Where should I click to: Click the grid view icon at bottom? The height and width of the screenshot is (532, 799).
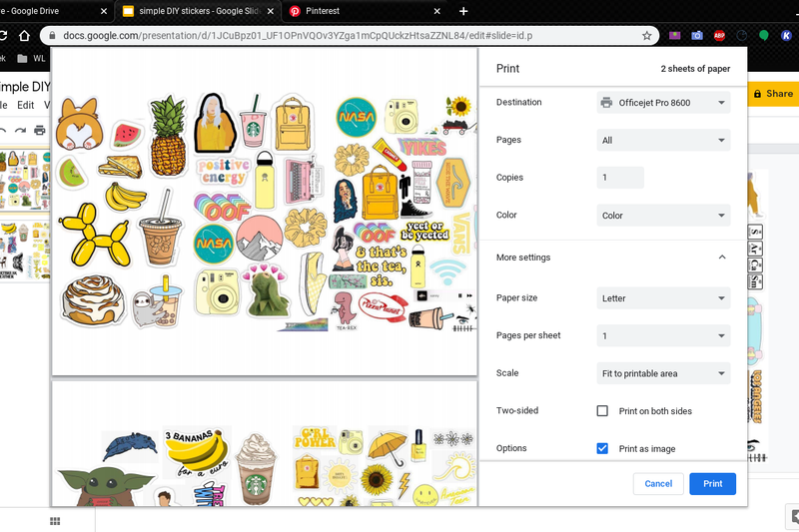coord(55,521)
